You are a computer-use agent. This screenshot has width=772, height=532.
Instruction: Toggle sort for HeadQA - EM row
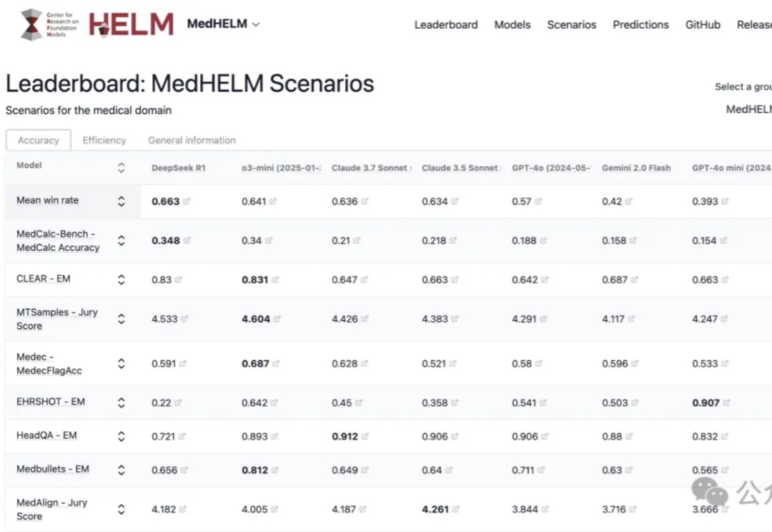point(121,436)
